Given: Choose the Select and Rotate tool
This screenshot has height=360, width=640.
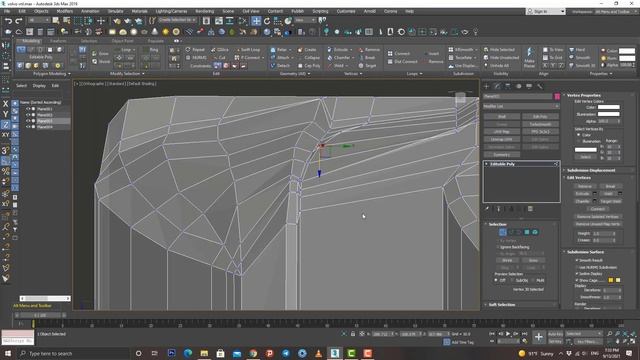Looking at the screenshot, I should [x=267, y=20].
